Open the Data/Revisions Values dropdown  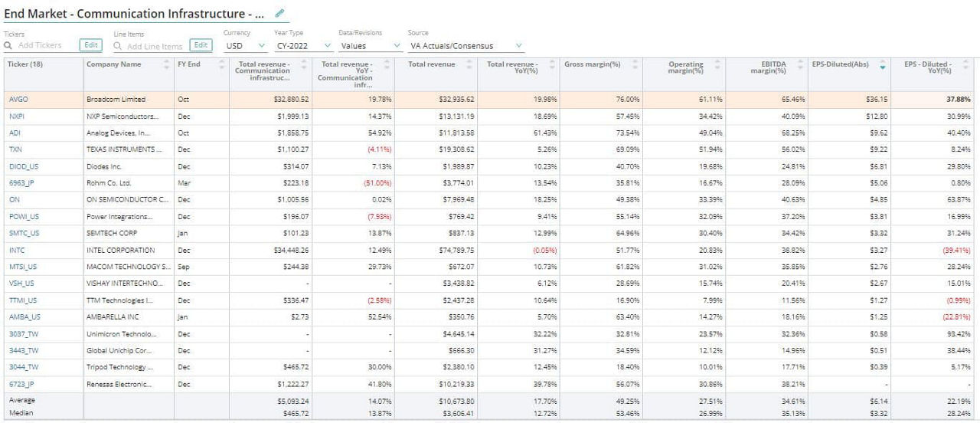pos(370,46)
